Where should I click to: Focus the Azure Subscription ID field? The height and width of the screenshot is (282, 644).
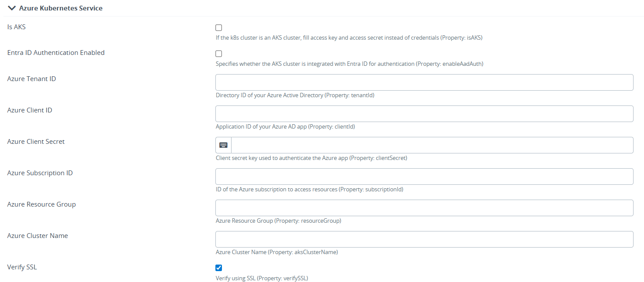point(424,177)
